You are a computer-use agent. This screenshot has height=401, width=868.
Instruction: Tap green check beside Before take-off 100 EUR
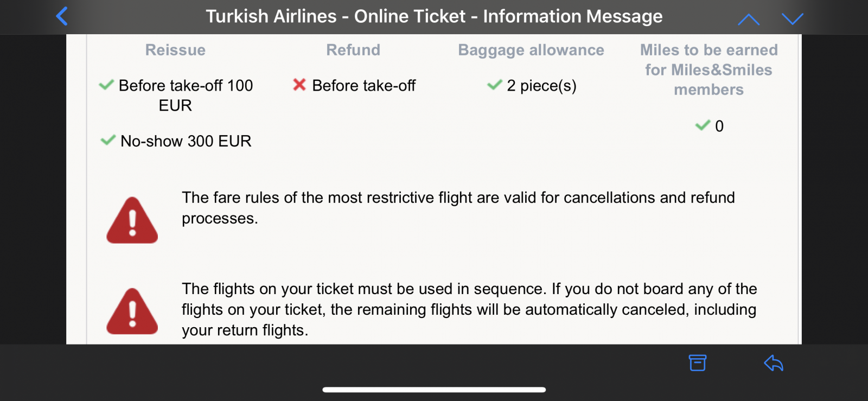(106, 85)
